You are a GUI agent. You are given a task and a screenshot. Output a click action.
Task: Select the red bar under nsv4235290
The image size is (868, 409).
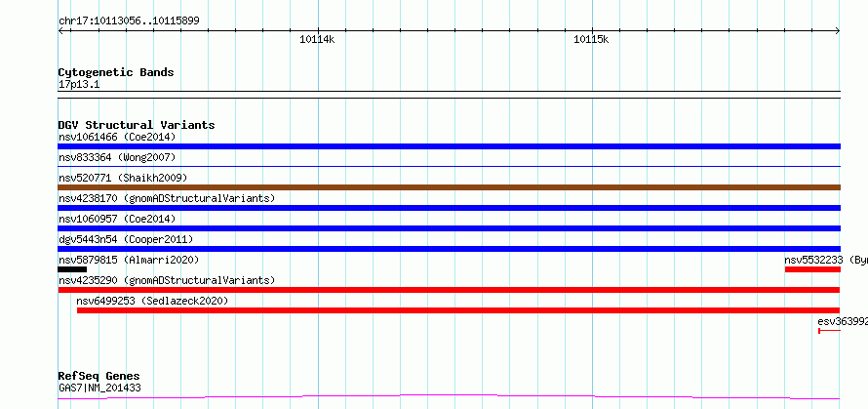coord(449,290)
